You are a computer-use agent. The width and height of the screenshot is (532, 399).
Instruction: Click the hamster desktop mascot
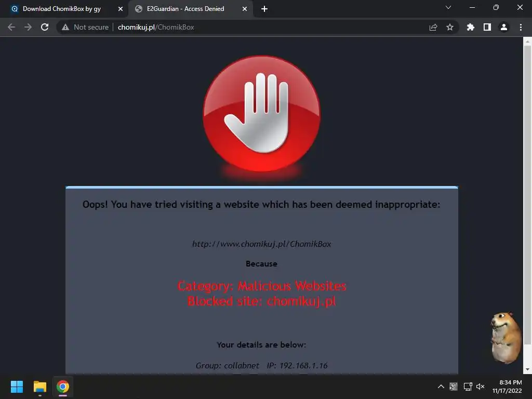tap(506, 338)
